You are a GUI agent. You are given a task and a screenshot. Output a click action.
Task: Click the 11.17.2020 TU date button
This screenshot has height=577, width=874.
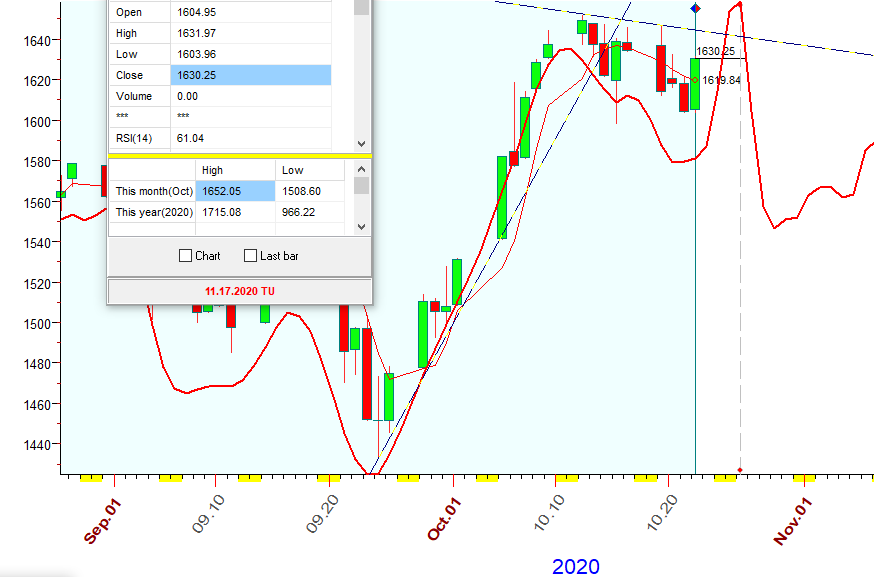[239, 291]
